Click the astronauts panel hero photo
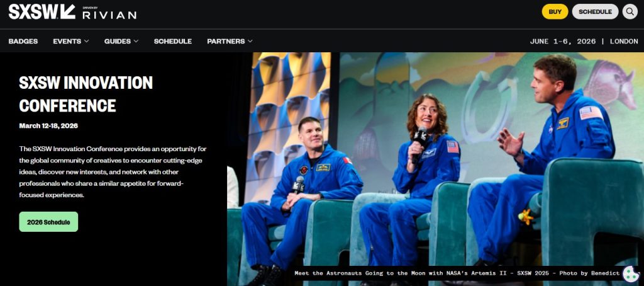This screenshot has height=286, width=644. (x=434, y=157)
